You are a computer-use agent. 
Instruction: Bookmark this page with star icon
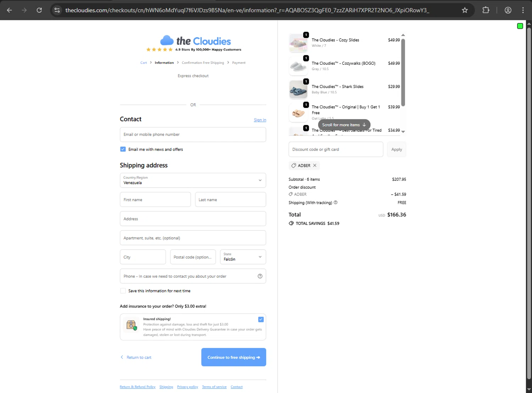pyautogui.click(x=465, y=10)
